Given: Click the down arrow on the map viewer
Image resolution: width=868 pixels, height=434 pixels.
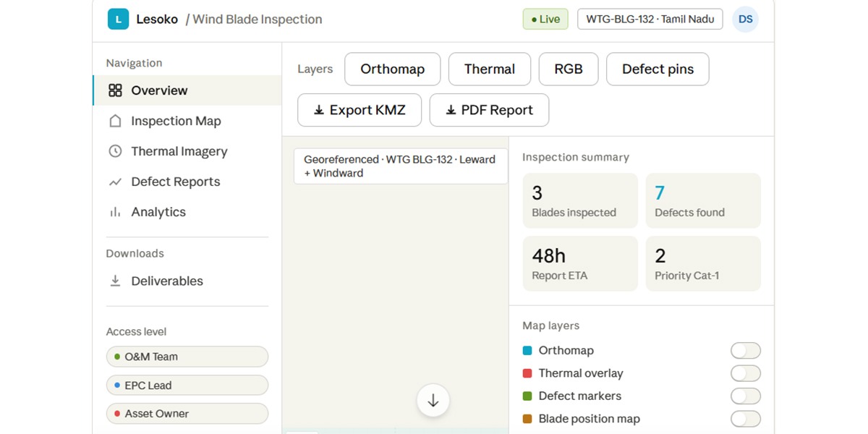Looking at the screenshot, I should (433, 400).
